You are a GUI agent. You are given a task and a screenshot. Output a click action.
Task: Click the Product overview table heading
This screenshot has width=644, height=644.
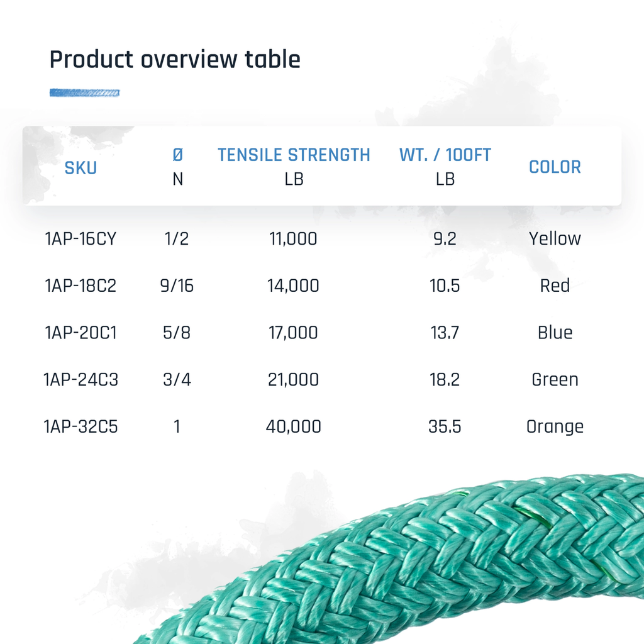(x=175, y=60)
